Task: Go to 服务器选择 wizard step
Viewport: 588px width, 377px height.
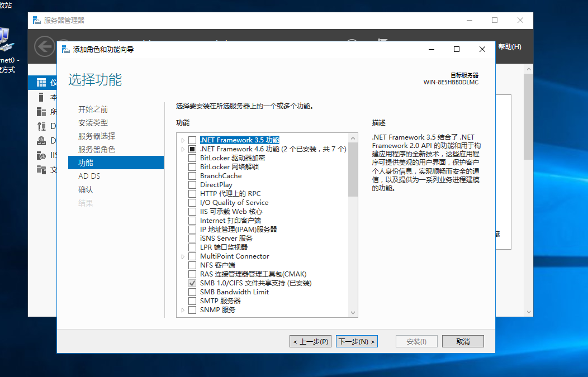Action: 97,136
